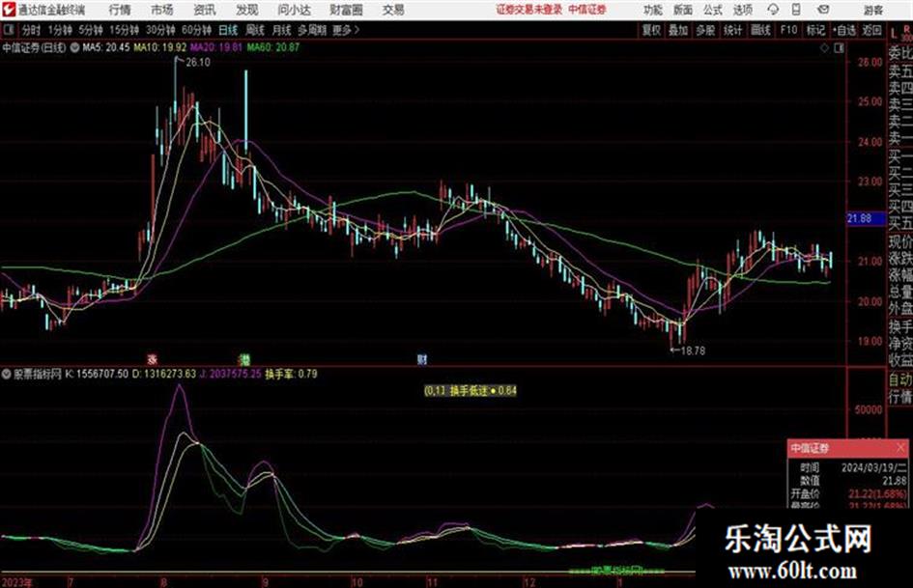Click the 多股 toolbar button
This screenshot has width=913, height=588.
pyautogui.click(x=705, y=30)
